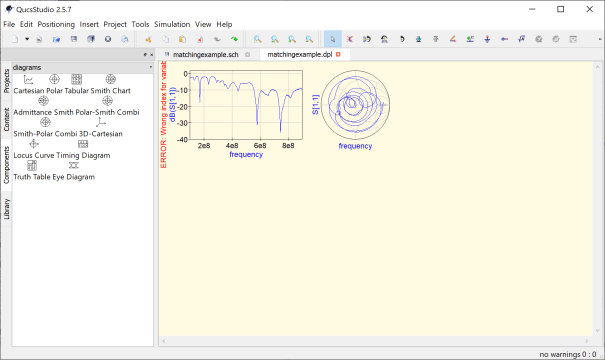Viewport: 605px width, 360px height.
Task: Open the File menu
Action: pos(9,24)
